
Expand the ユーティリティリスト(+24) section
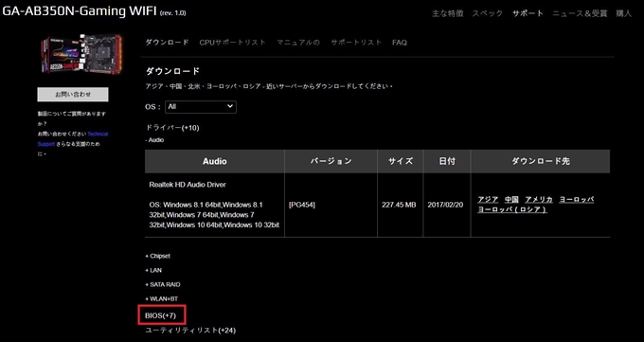pyautogui.click(x=190, y=331)
